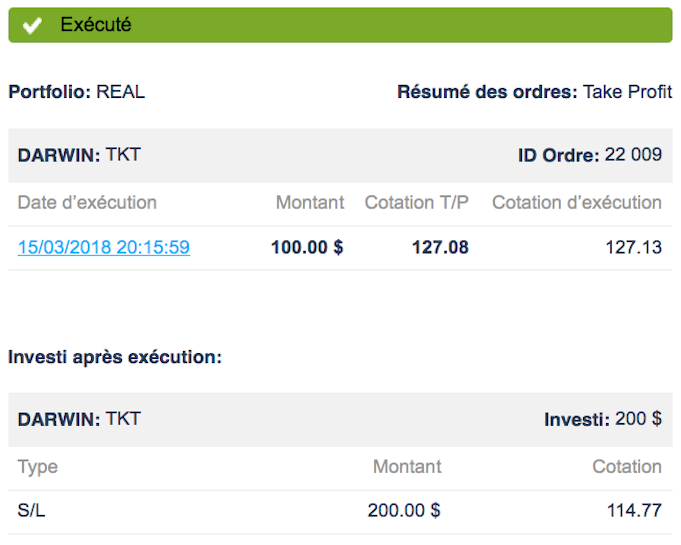
Task: Click the Investi: 200 $ summary
Action: [x=603, y=419]
